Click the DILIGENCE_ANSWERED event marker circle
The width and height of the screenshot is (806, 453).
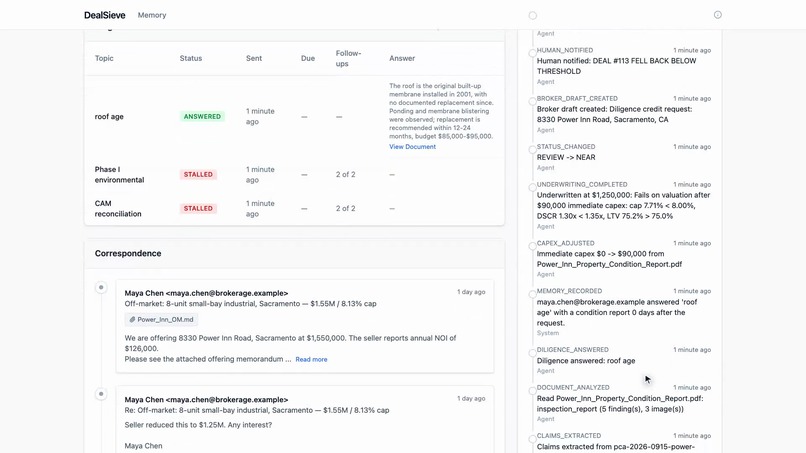pyautogui.click(x=533, y=353)
